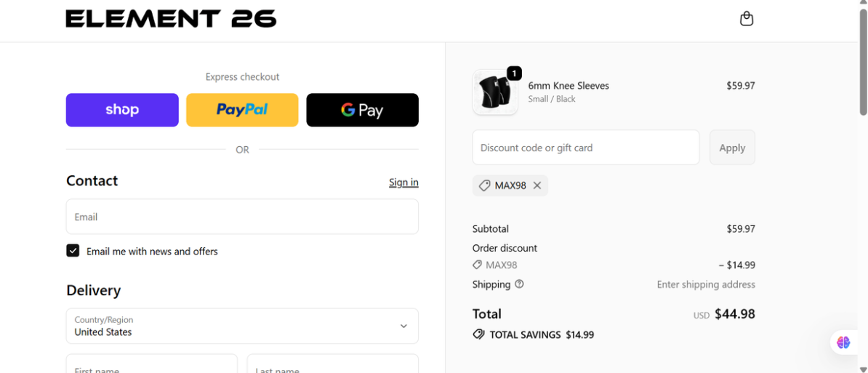Viewport: 868px width, 373px height.
Task: Focus the Email input field
Action: 242,217
